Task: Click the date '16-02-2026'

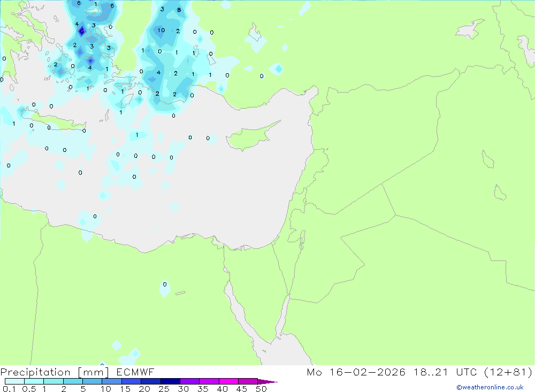Action: coord(368,372)
